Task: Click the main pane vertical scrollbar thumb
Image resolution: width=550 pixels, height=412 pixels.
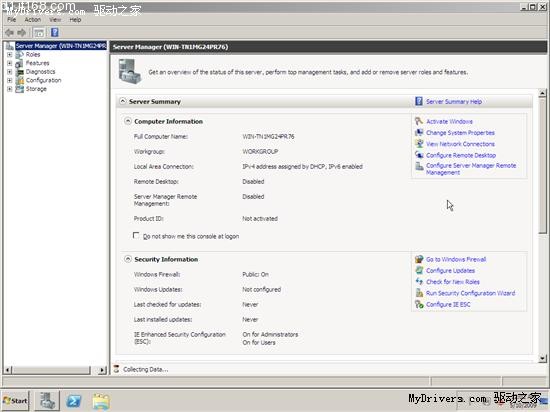Action: click(x=542, y=165)
